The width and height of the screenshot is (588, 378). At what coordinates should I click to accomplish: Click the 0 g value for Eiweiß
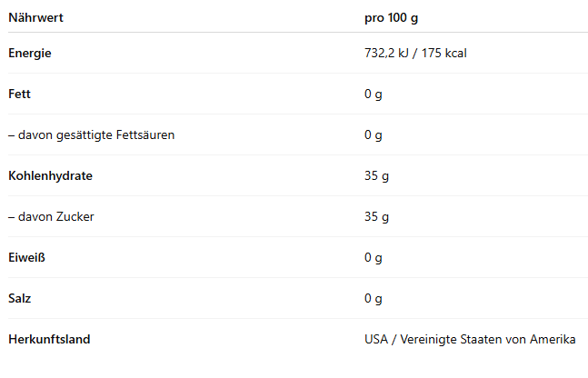point(373,257)
